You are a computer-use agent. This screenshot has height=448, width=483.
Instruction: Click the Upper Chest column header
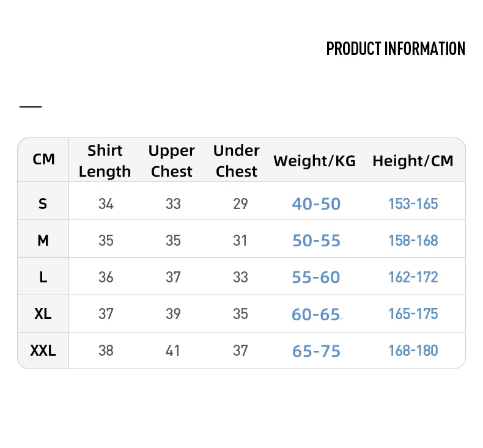click(172, 161)
